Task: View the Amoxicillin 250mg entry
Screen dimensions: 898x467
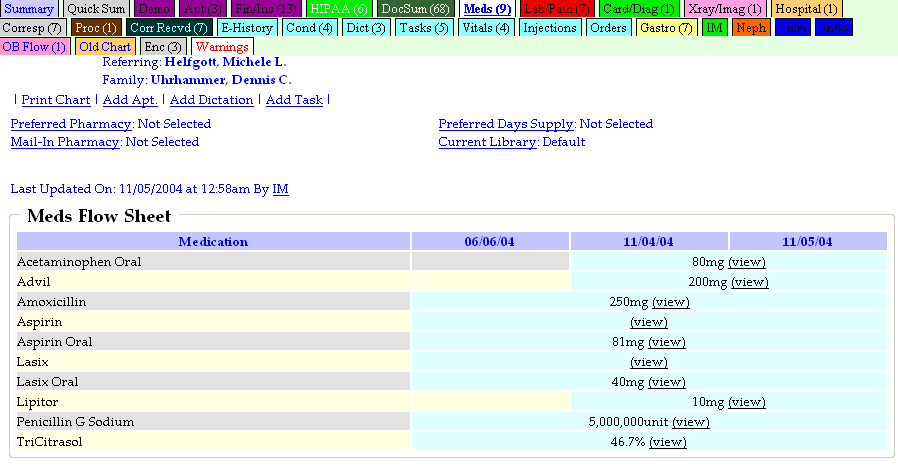Action: coord(671,302)
